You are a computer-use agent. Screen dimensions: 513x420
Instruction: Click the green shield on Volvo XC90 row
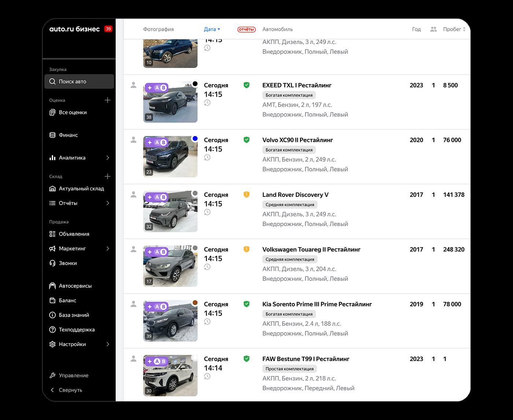click(247, 140)
